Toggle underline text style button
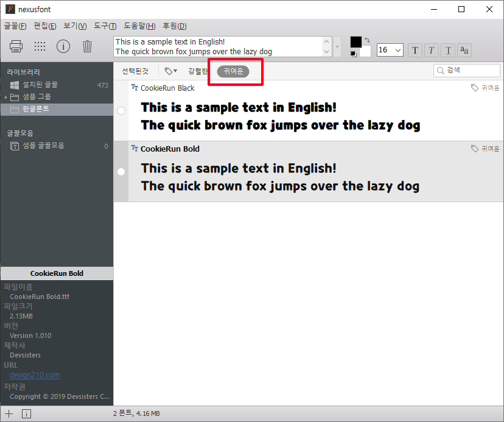Viewport: 504px width, 422px height. click(448, 50)
